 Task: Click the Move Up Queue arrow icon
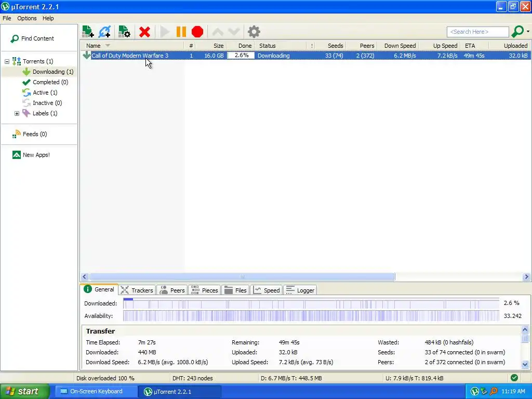pos(218,32)
